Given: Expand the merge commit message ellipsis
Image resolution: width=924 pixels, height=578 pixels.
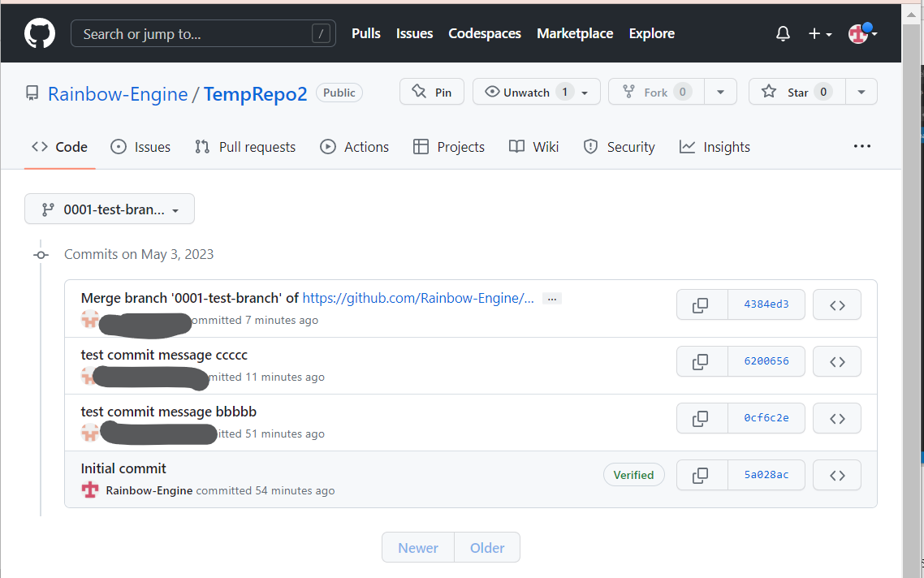Looking at the screenshot, I should 551,299.
